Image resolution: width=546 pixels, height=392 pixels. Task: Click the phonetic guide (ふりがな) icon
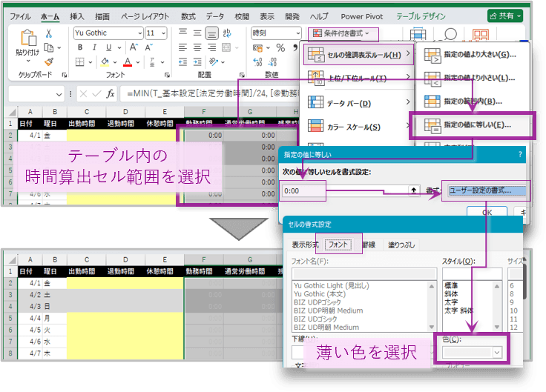pos(152,62)
